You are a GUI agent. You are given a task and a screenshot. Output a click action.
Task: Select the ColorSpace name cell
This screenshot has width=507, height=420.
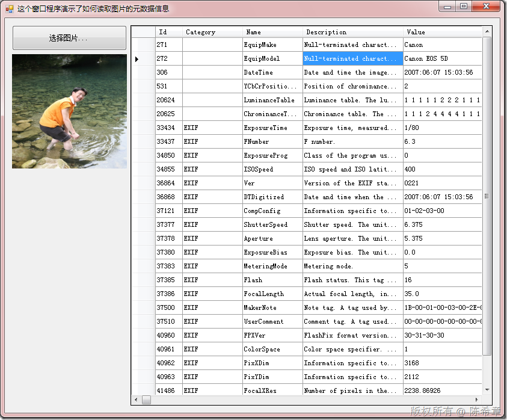pos(272,349)
